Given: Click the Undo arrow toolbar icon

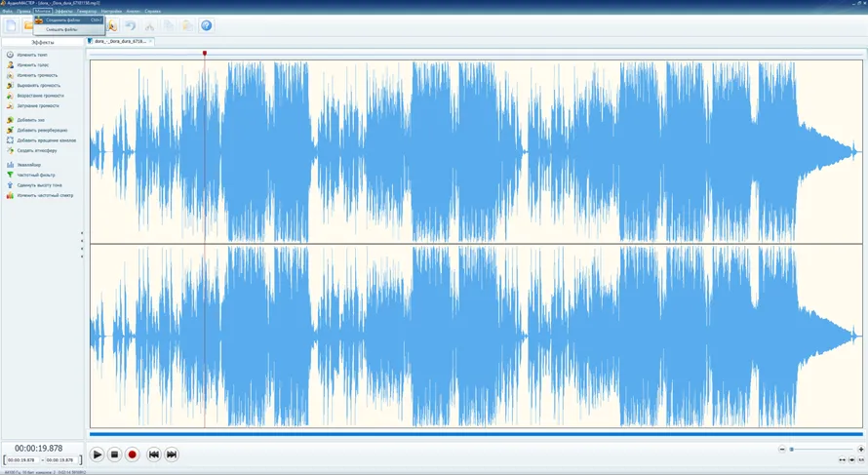Looking at the screenshot, I should tap(130, 25).
